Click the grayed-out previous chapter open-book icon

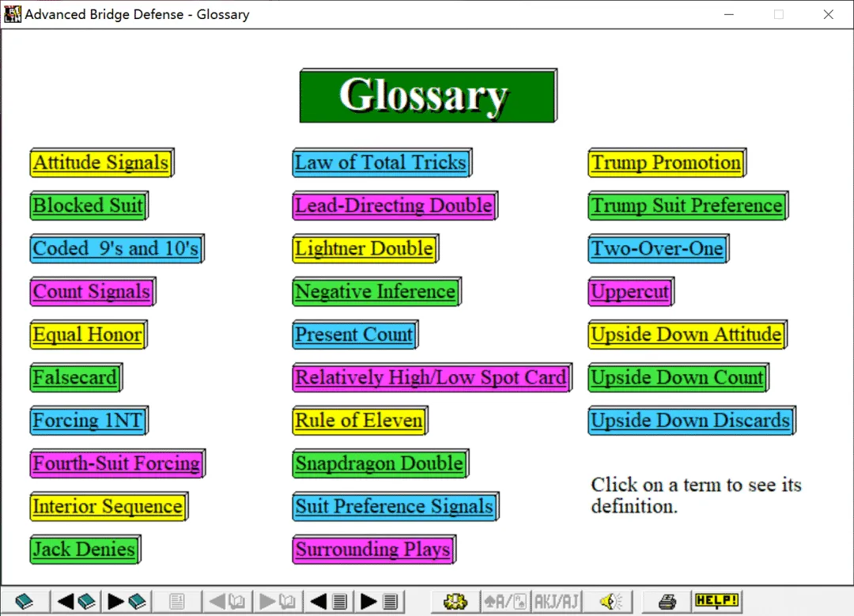[227, 601]
